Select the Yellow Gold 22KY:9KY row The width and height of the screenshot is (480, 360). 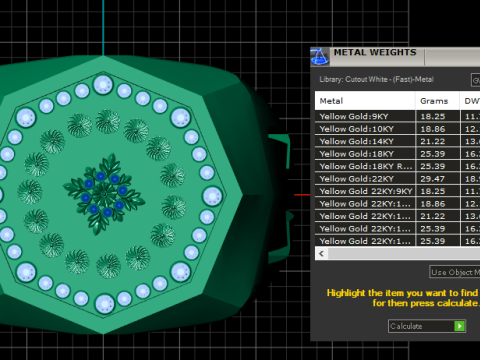click(x=397, y=191)
